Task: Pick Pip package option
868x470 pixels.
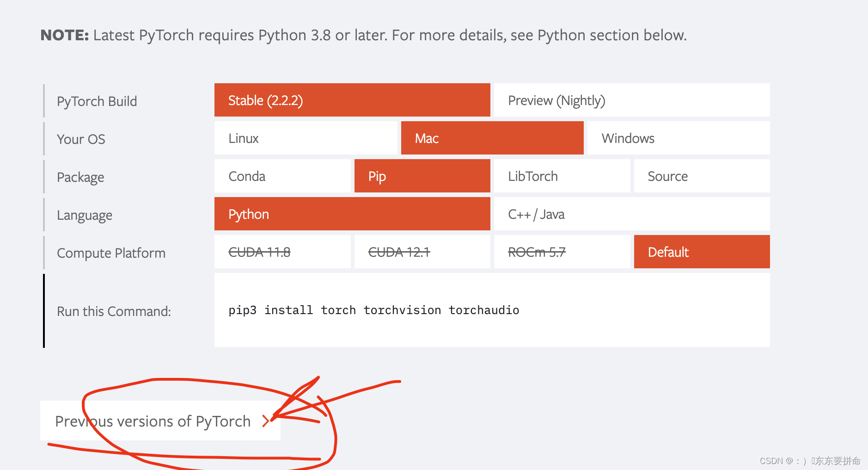Action: point(422,176)
